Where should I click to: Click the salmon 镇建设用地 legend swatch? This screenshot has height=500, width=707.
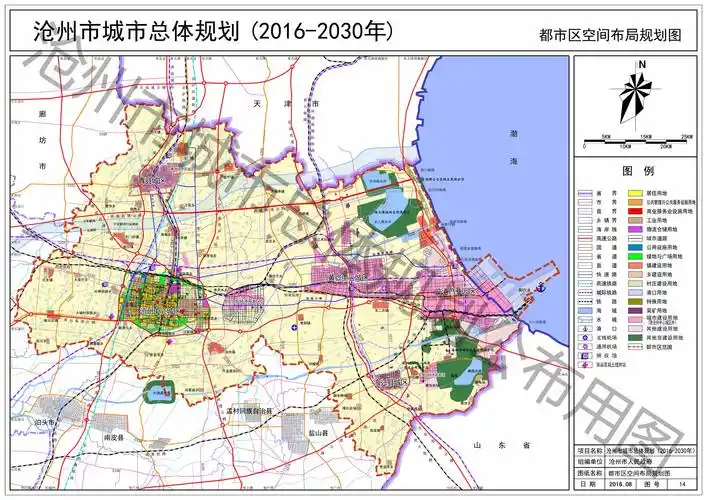point(634,266)
